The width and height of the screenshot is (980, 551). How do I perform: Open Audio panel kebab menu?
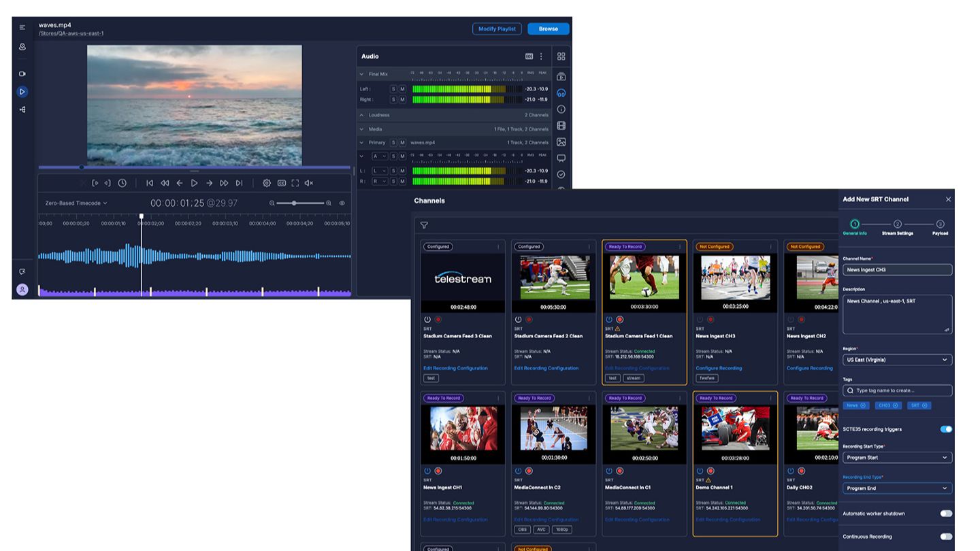tap(542, 56)
